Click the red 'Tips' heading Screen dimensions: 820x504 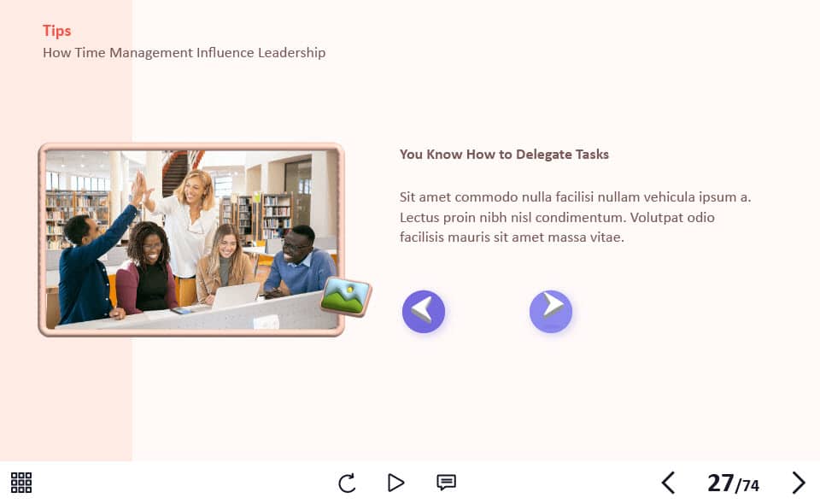(57, 31)
